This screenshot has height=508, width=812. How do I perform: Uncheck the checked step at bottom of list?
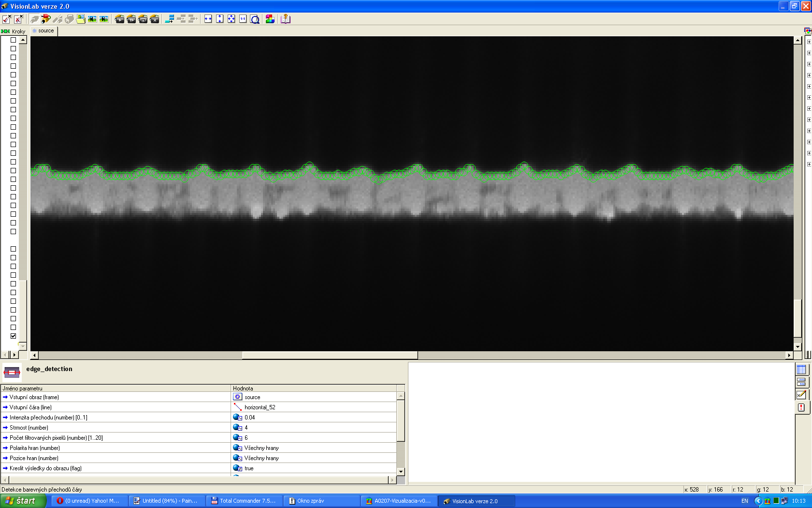click(14, 336)
